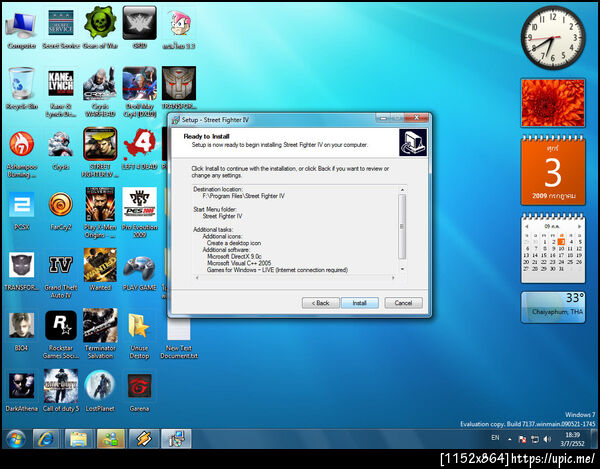Screen dimensions: 600x469
Task: Select New Text Document.txt file
Action: pos(179,339)
